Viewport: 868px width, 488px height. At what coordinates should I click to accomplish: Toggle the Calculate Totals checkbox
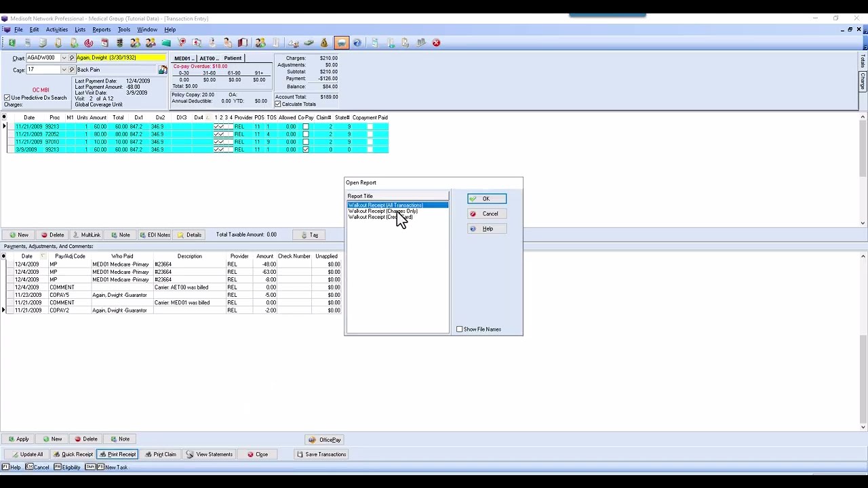coord(278,104)
